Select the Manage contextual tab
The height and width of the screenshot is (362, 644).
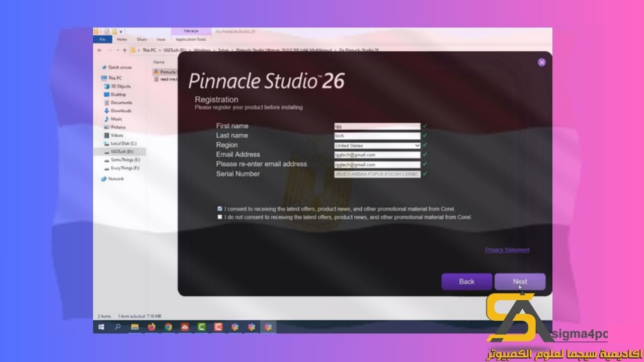pos(191,31)
